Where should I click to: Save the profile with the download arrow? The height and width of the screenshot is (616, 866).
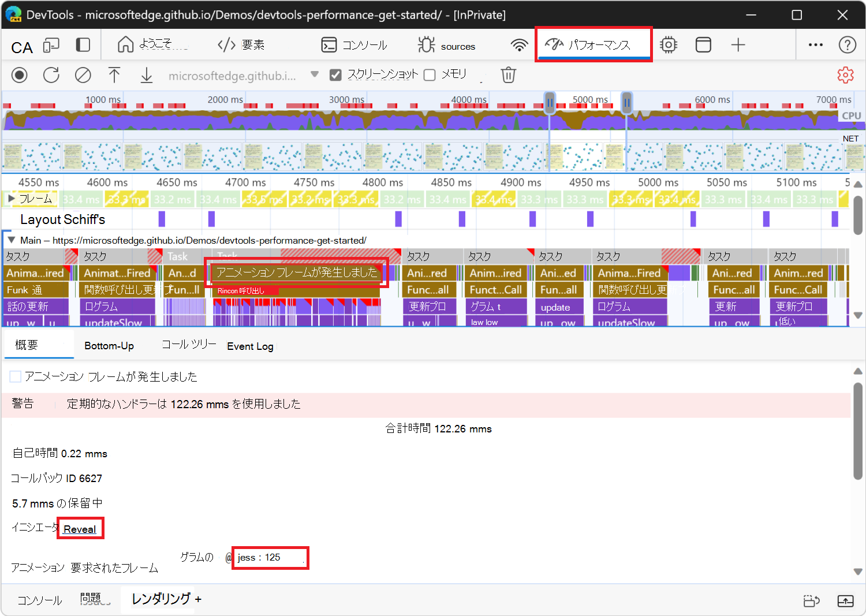point(147,75)
